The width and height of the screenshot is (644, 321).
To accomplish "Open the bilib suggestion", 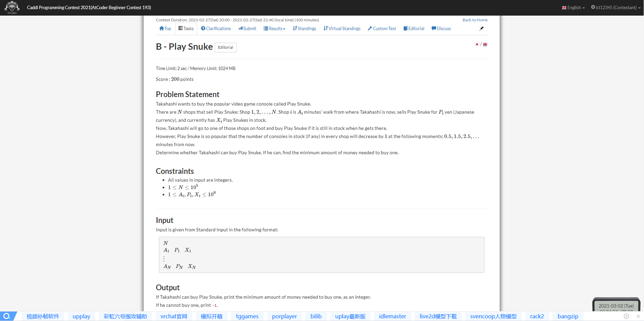I will (316, 316).
